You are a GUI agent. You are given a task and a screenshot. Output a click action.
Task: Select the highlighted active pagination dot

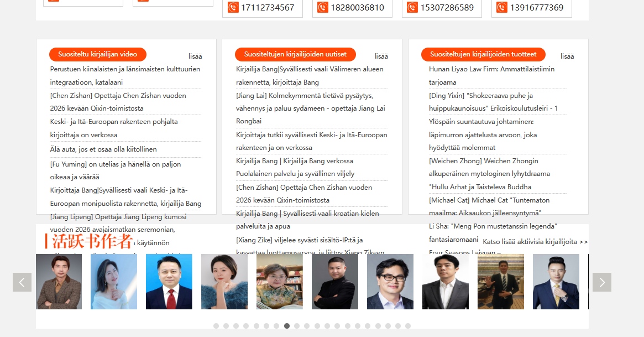[287, 326]
